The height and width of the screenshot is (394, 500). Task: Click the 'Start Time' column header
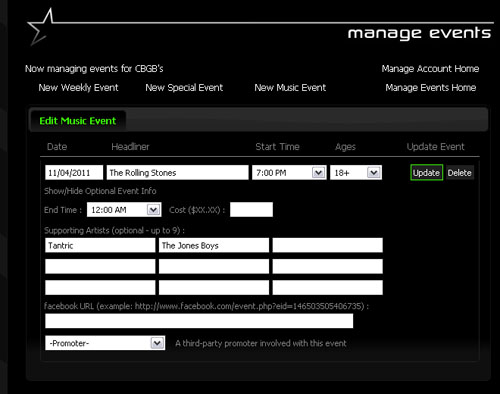point(277,147)
